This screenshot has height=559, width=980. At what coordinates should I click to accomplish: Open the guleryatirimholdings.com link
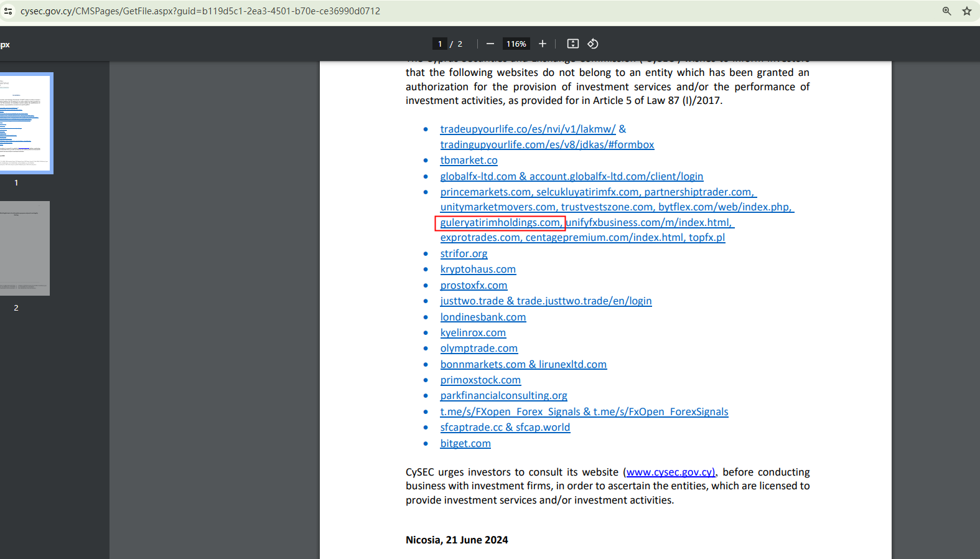[500, 223]
